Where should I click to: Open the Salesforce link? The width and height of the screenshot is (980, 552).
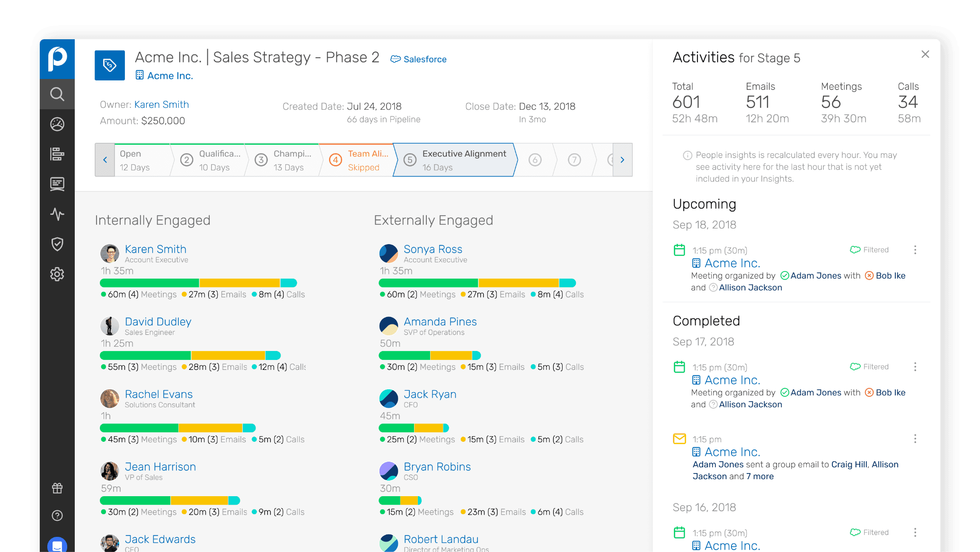coord(419,59)
